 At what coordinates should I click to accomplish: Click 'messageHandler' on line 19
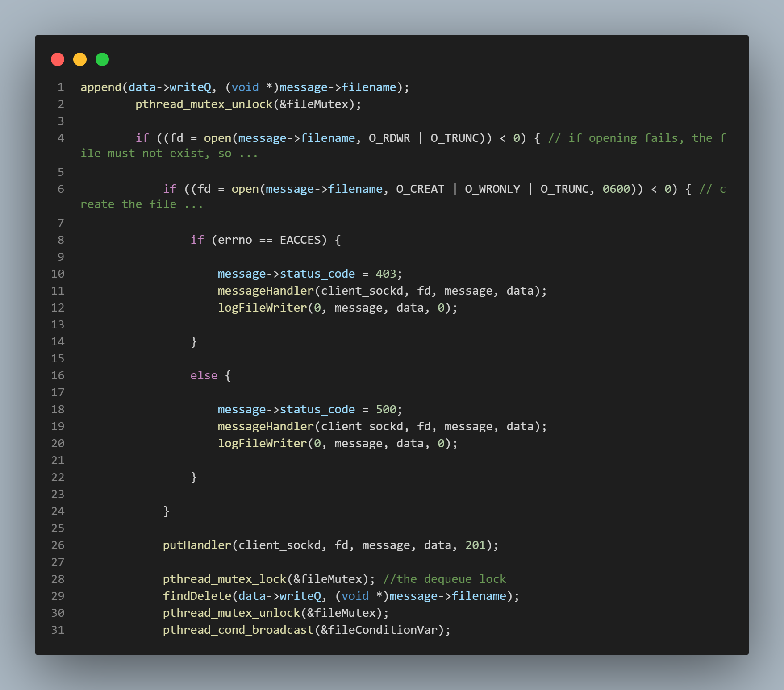click(266, 426)
